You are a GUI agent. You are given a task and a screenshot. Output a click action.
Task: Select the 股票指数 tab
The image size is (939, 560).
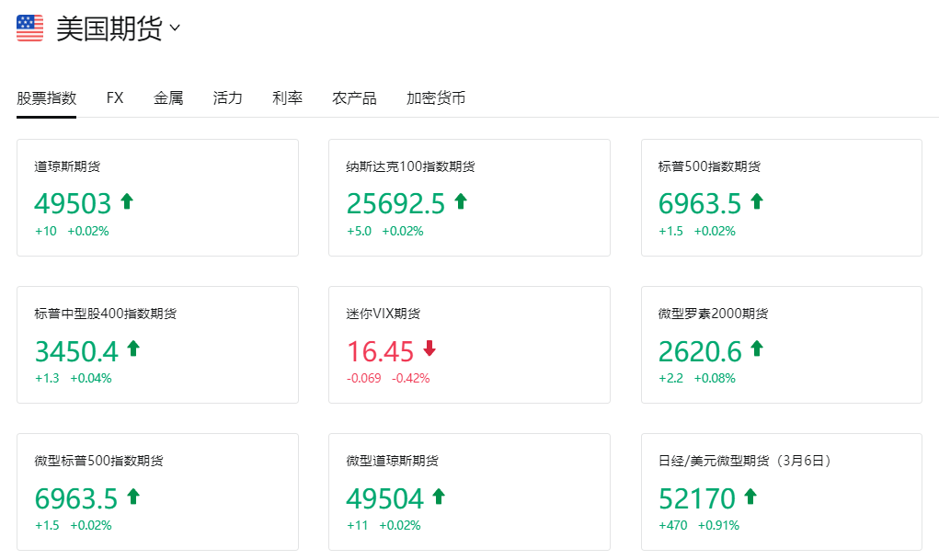tap(46, 97)
